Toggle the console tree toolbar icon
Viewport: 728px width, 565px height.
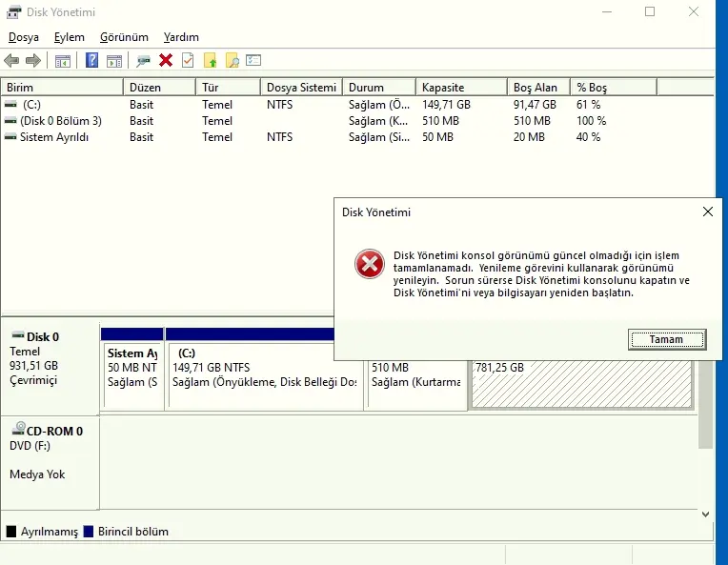(x=63, y=60)
